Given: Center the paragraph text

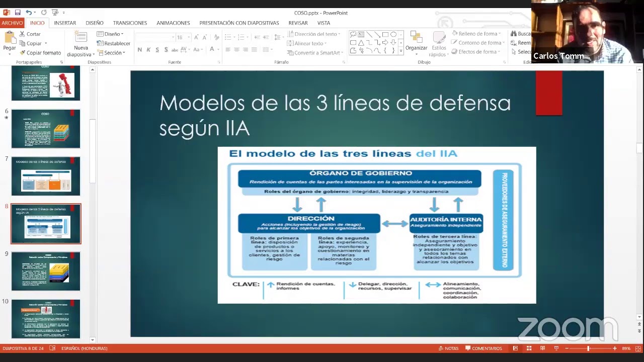Looking at the screenshot, I should 236,49.
